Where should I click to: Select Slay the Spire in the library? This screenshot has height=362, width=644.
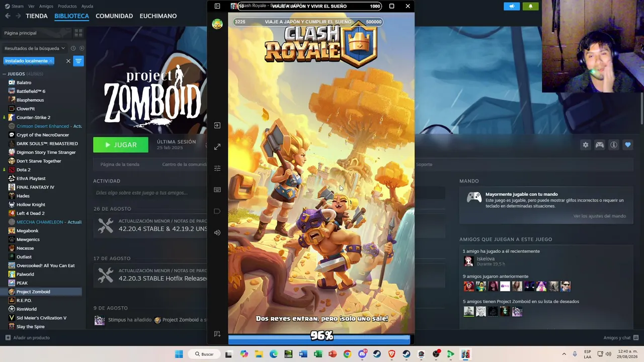(30, 326)
